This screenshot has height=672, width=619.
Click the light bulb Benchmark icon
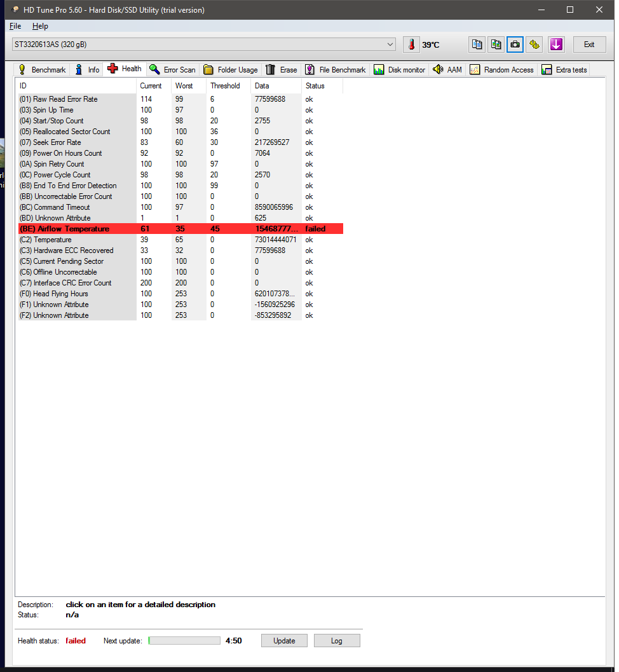click(22, 69)
